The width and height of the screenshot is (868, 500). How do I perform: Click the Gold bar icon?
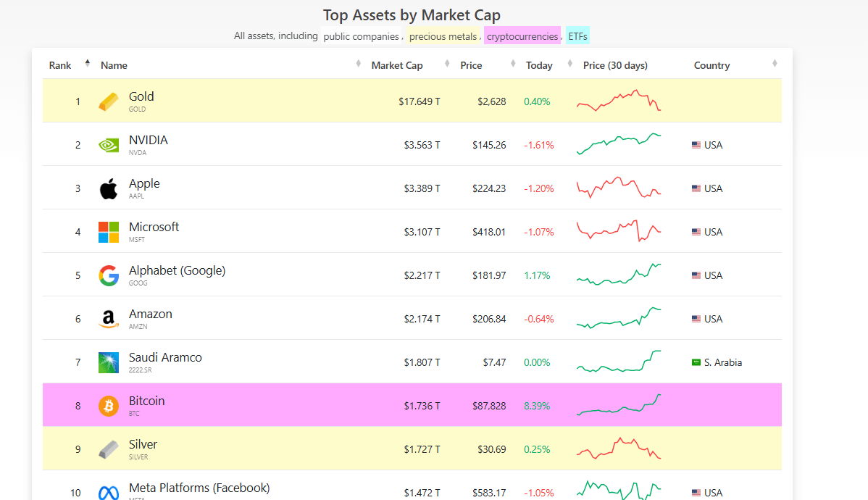pos(109,102)
